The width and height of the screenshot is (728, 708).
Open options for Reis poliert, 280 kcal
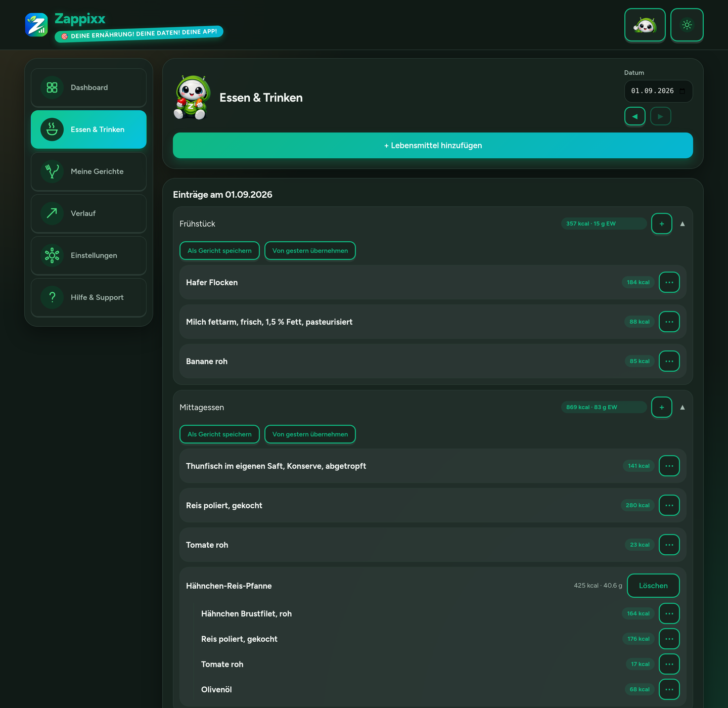pyautogui.click(x=669, y=505)
